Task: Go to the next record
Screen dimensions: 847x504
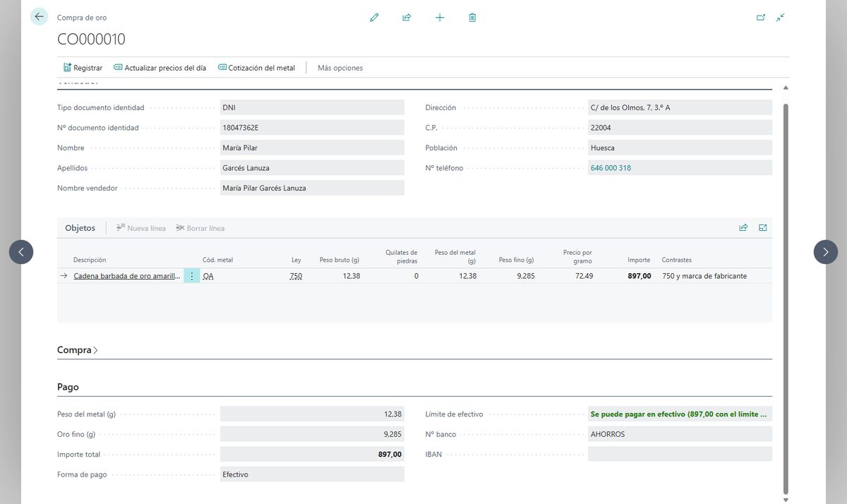Action: (826, 252)
